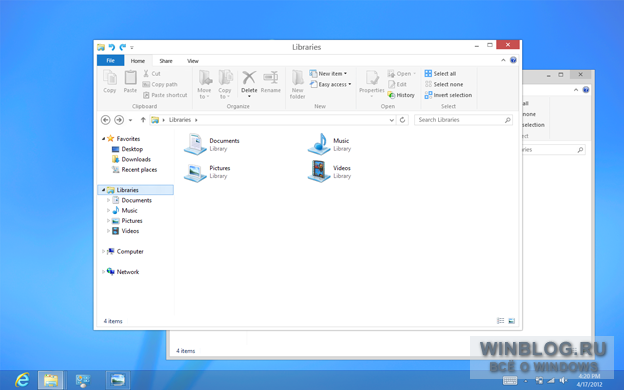The width and height of the screenshot is (624, 390).
Task: Click Select none in the ribbon
Action: tap(444, 84)
